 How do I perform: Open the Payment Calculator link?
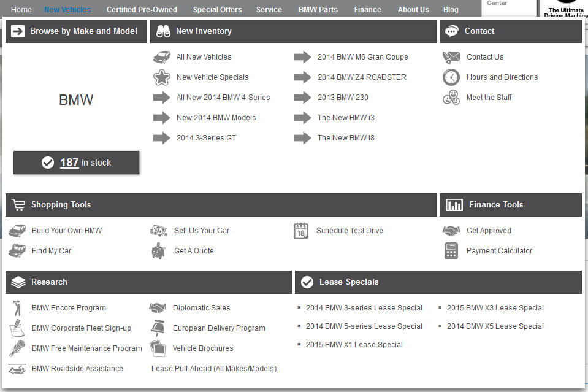500,251
